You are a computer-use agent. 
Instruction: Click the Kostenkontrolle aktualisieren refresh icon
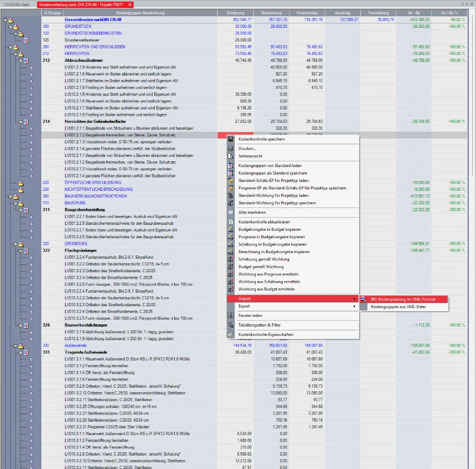(231, 222)
